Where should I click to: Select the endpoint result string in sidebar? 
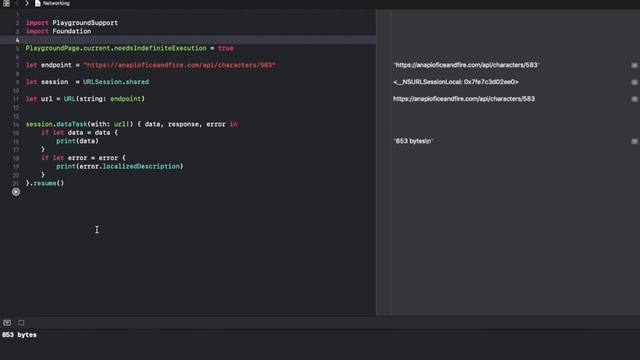[466, 65]
